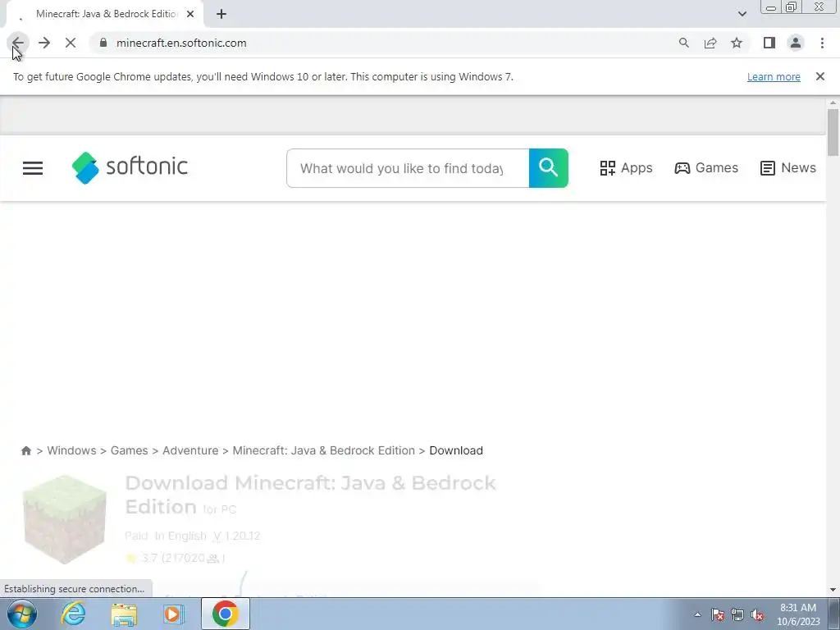Open Minecraft: Java & Bedrock Edition breadcrumb
Image resolution: width=840 pixels, height=630 pixels.
click(x=323, y=450)
